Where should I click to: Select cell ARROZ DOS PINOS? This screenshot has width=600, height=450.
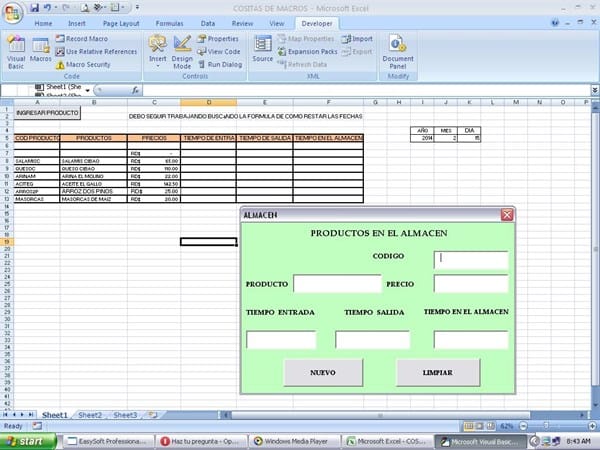pos(93,191)
